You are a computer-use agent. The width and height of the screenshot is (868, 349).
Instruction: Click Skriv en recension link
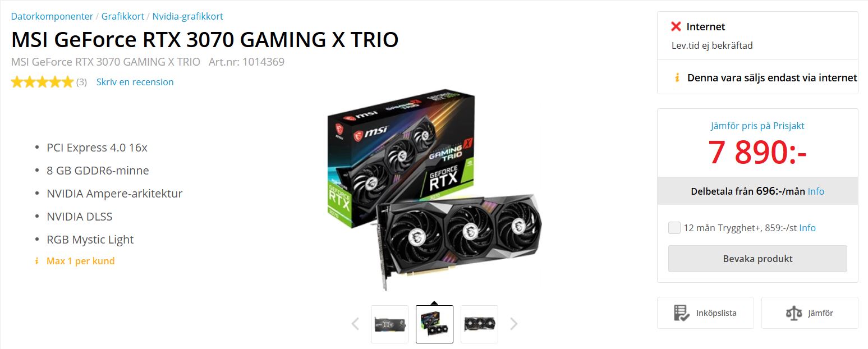pos(135,82)
